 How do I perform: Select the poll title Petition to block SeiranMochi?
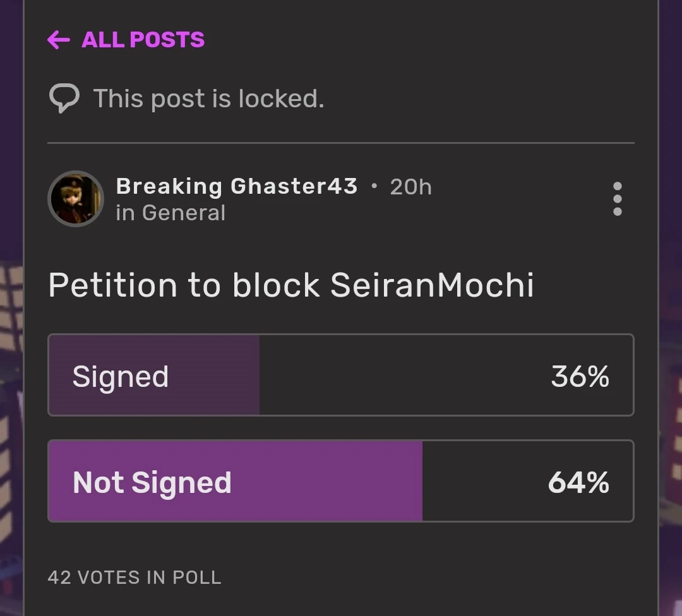[291, 285]
